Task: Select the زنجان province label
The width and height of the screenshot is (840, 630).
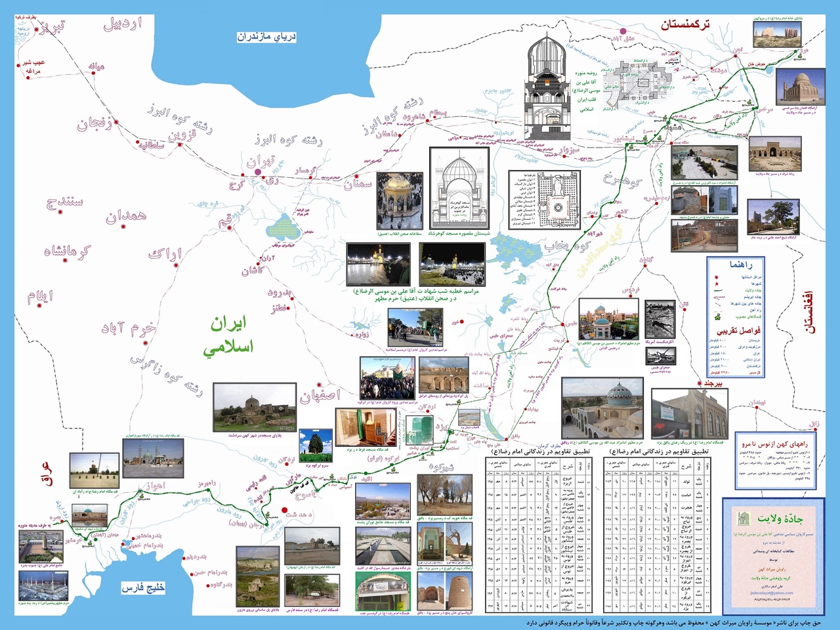Action: point(95,123)
